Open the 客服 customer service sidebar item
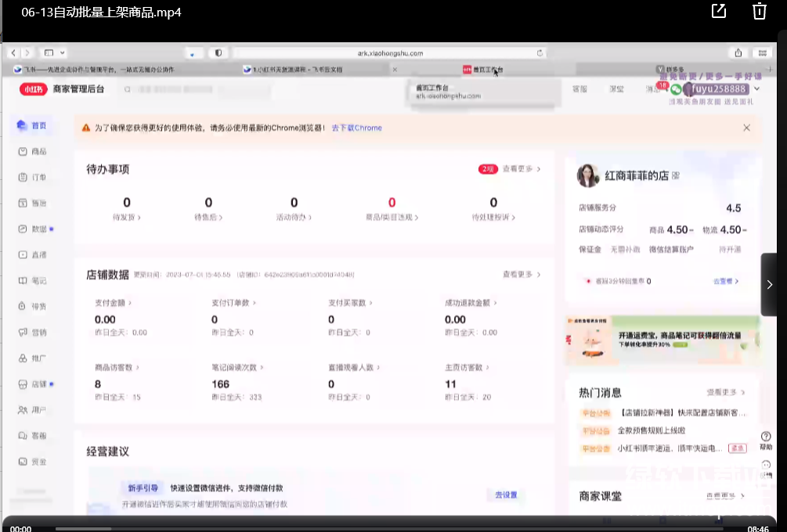787x532 pixels. click(x=31, y=436)
